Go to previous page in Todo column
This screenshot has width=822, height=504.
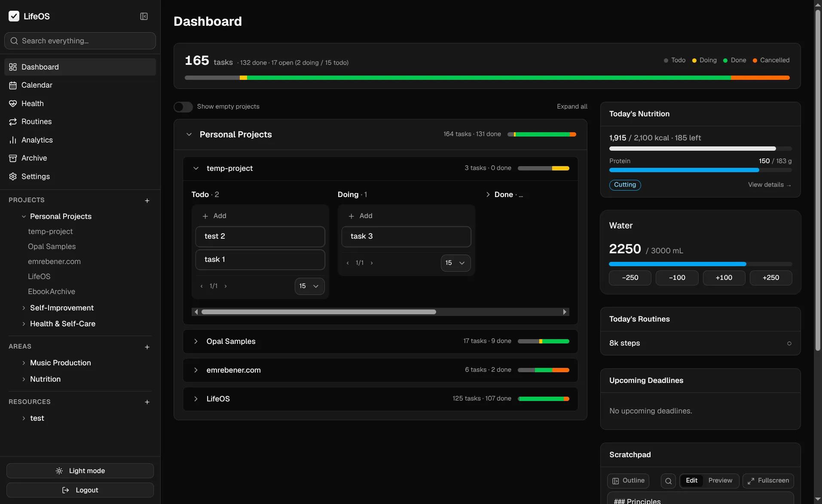[x=202, y=286]
